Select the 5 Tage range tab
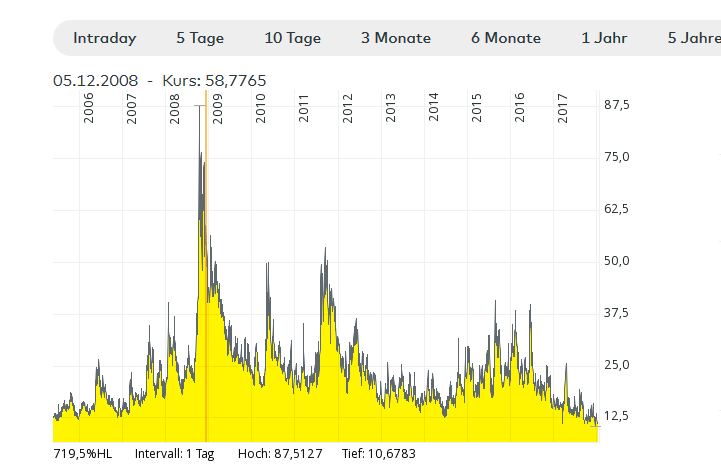The image size is (721, 464). pos(200,38)
